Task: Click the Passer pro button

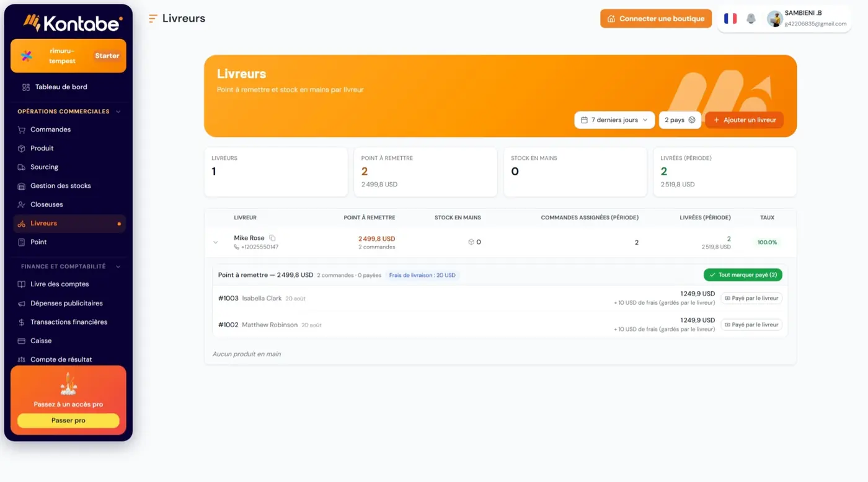Action: (x=68, y=421)
